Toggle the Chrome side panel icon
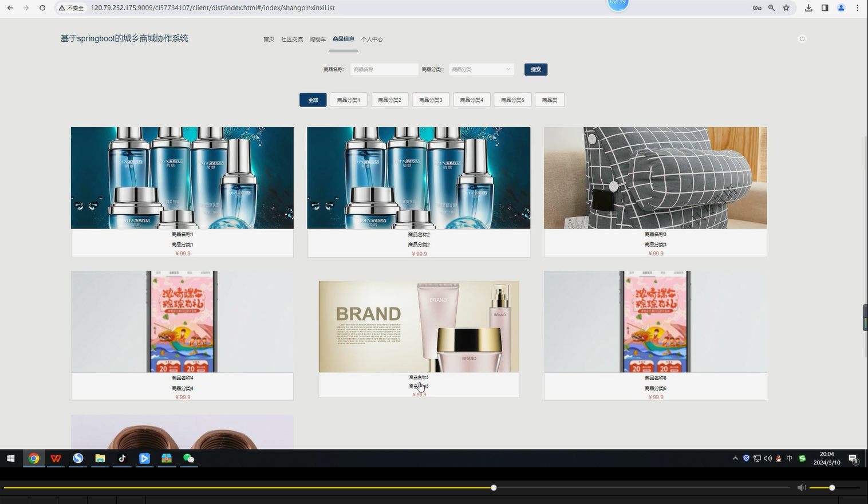The height and width of the screenshot is (504, 868). [824, 8]
